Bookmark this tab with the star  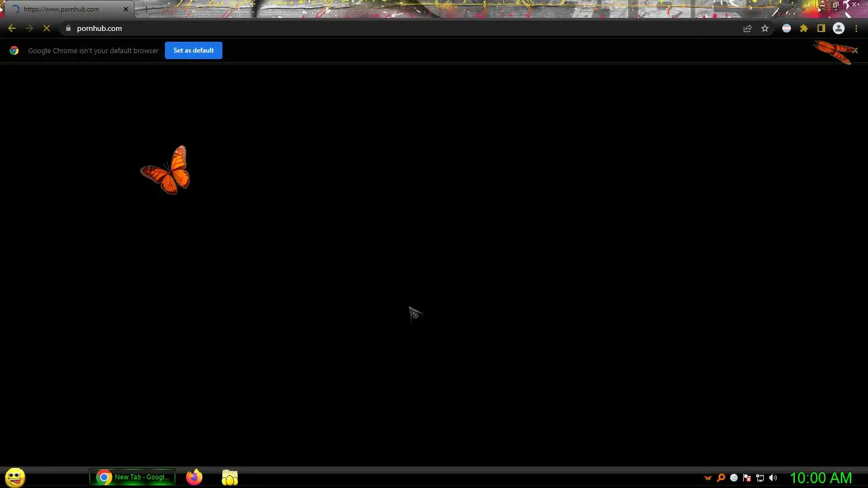point(765,28)
